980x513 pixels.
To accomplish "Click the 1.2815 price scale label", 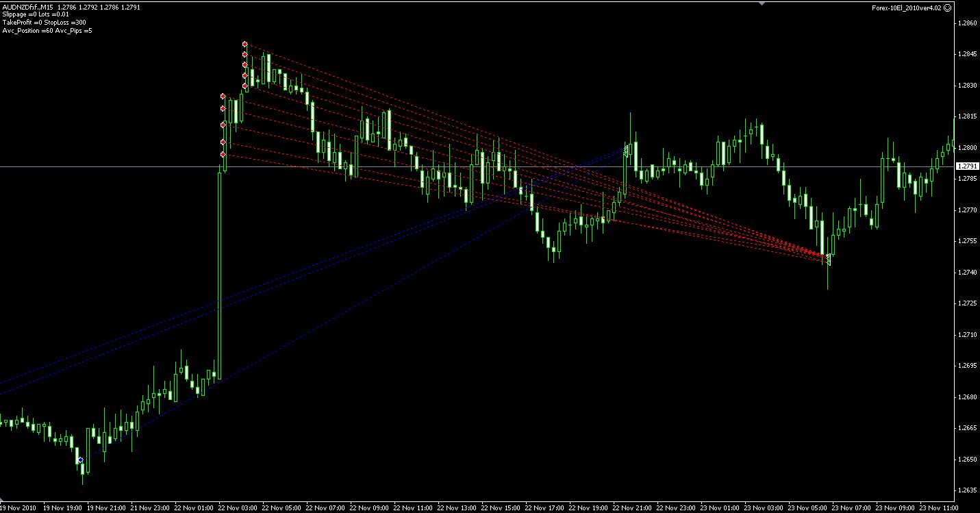I will point(968,116).
